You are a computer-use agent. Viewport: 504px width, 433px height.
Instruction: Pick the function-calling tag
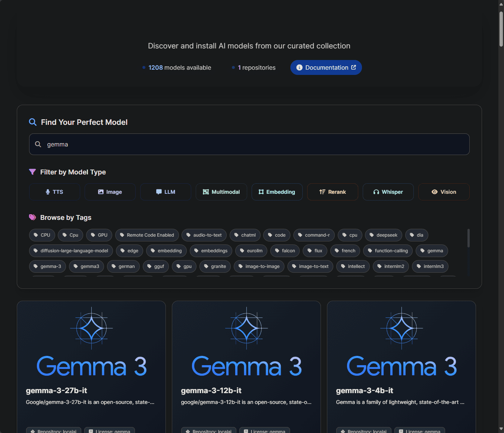point(388,251)
